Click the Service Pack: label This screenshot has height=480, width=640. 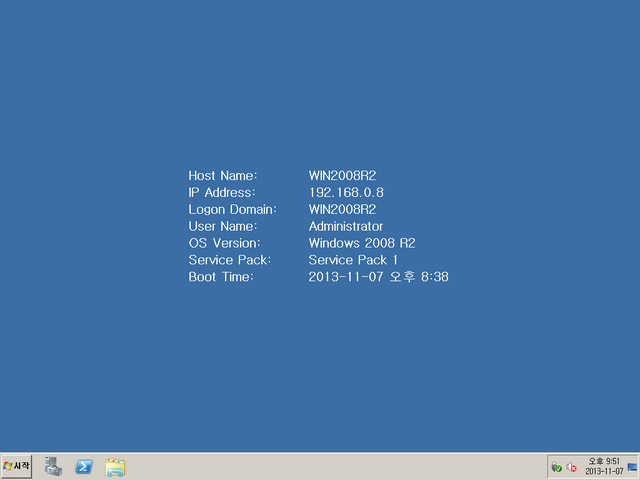coord(230,260)
